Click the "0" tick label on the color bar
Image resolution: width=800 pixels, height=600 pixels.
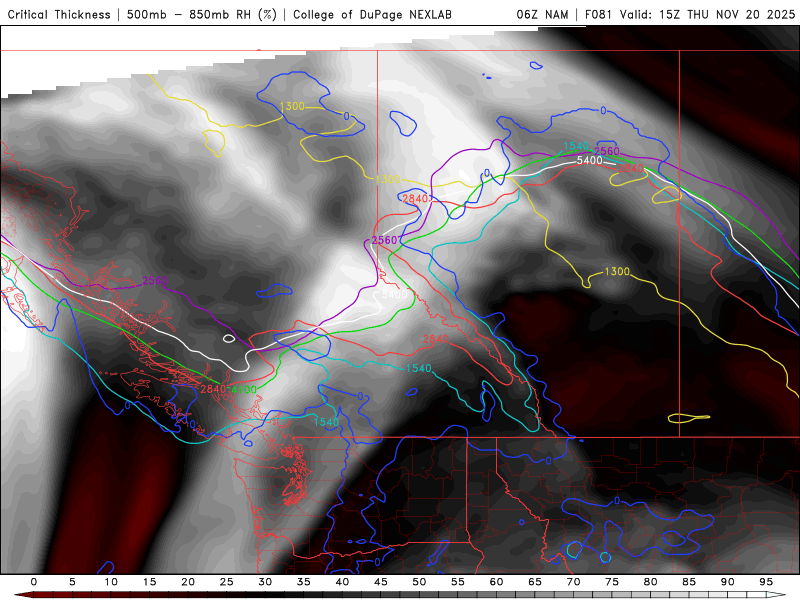click(x=34, y=582)
